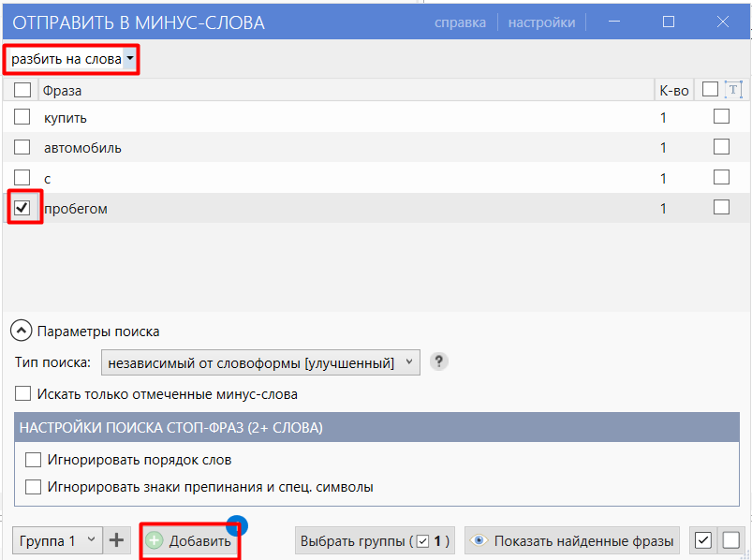Check the box for 'купить' row

point(22,116)
